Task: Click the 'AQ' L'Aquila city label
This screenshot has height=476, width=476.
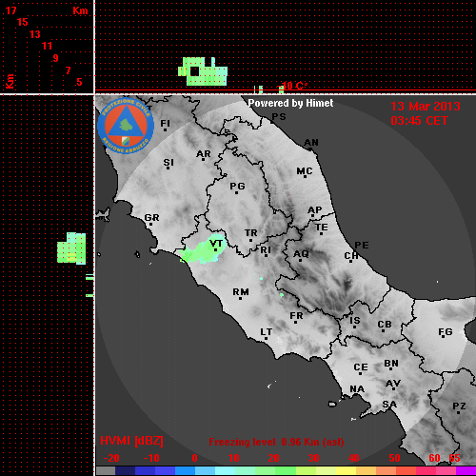Action: [301, 253]
